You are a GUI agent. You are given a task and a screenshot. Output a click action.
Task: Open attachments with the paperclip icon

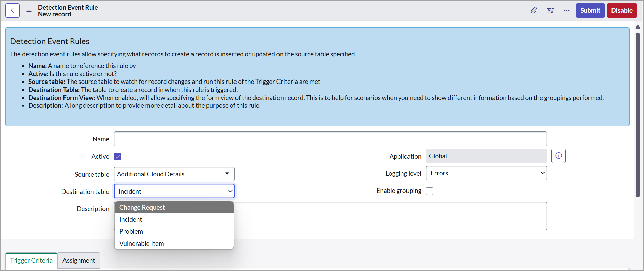tap(534, 10)
